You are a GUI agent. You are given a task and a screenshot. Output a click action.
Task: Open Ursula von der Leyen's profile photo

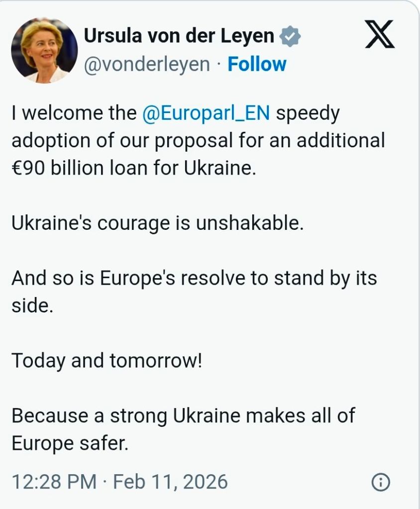(44, 50)
